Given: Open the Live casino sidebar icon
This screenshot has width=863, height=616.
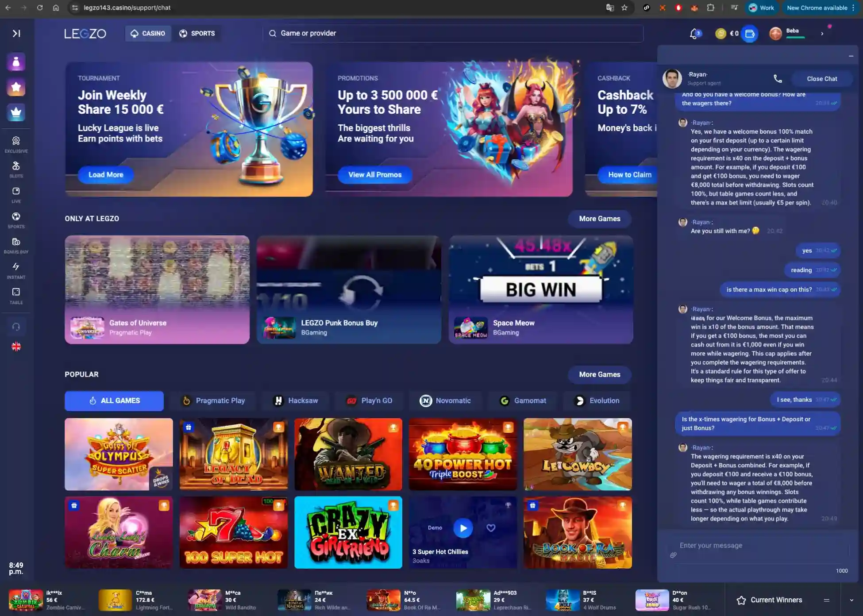Looking at the screenshot, I should [16, 195].
